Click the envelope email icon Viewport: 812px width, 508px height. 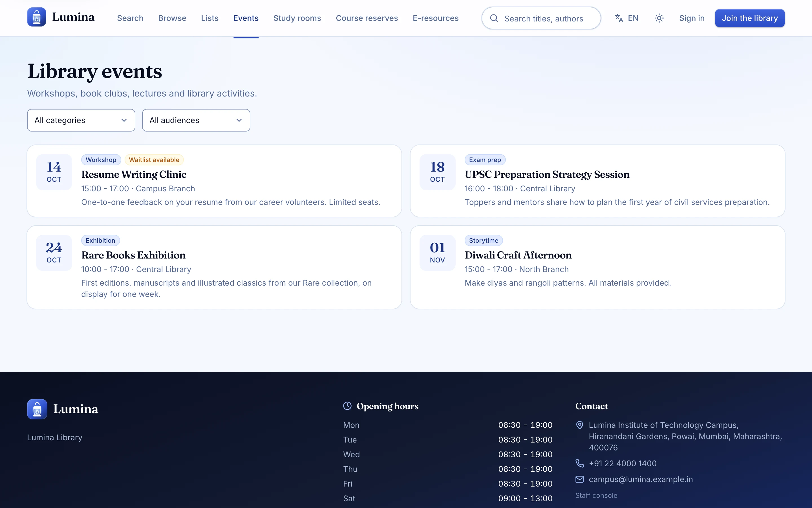click(579, 479)
